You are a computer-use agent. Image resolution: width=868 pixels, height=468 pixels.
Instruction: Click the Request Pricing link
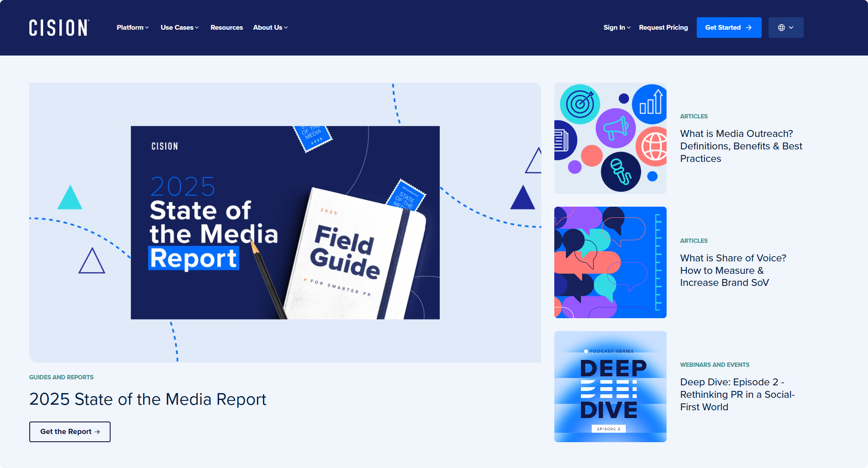(x=663, y=28)
